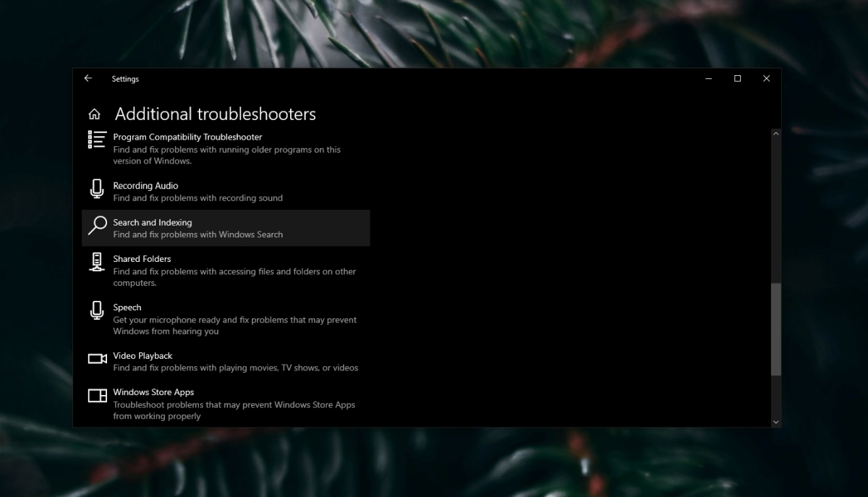The height and width of the screenshot is (497, 868).
Task: Close the Settings window
Action: pos(767,78)
